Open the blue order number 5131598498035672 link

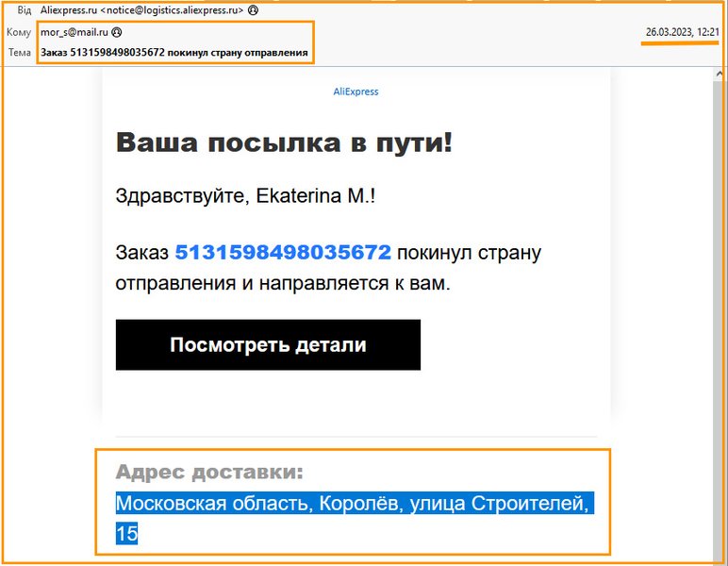283,253
